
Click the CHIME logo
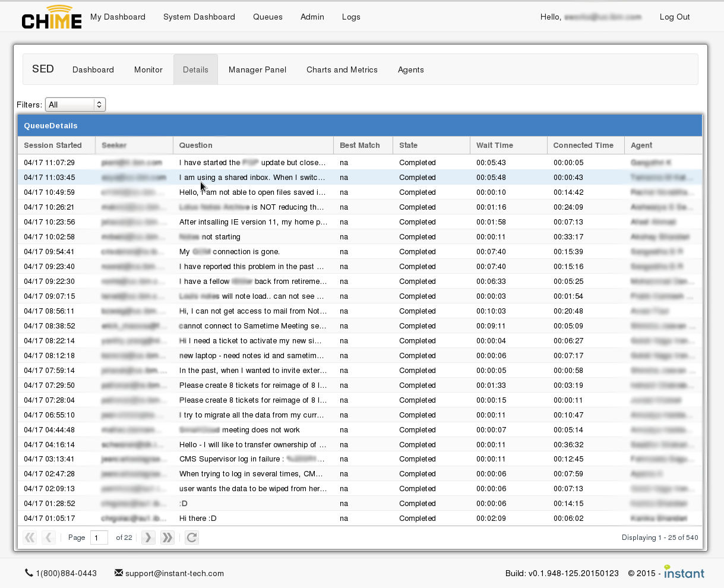[x=52, y=17]
